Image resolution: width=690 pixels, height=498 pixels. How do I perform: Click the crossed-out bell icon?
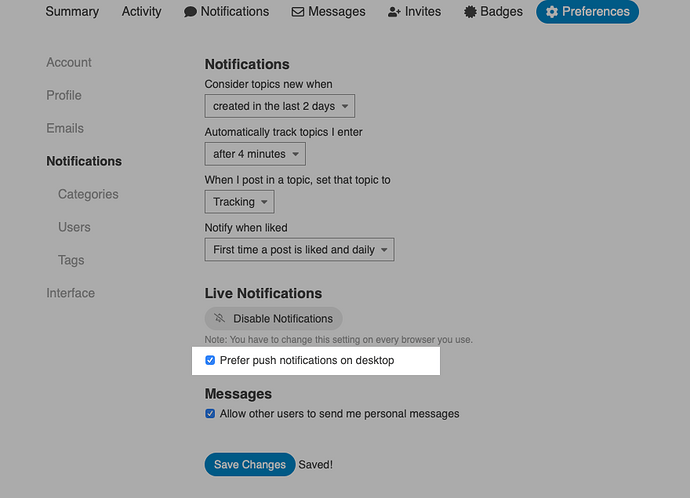[x=219, y=318]
